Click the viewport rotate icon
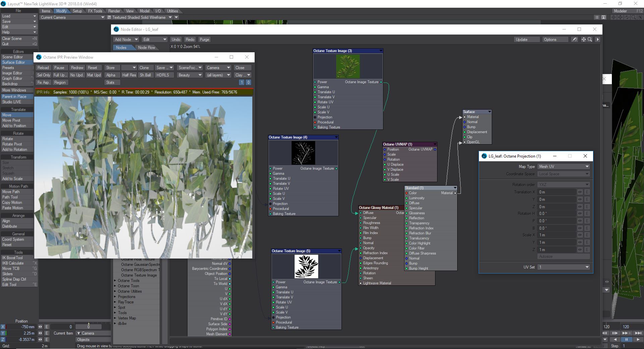The width and height of the screenshot is (644, 349). click(x=627, y=17)
